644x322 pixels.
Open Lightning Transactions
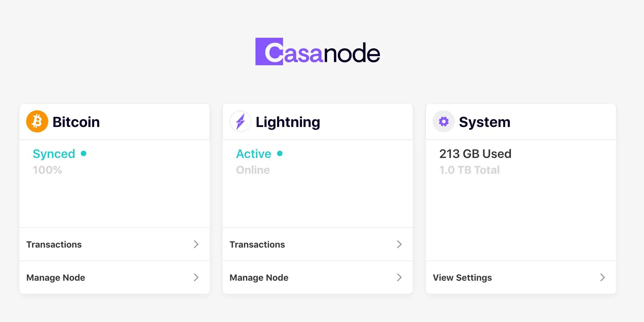[x=257, y=245]
